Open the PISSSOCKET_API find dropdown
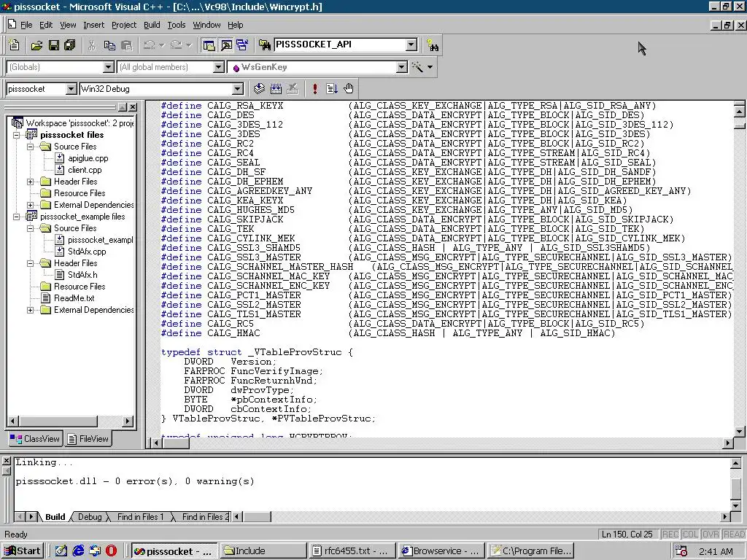 (411, 44)
